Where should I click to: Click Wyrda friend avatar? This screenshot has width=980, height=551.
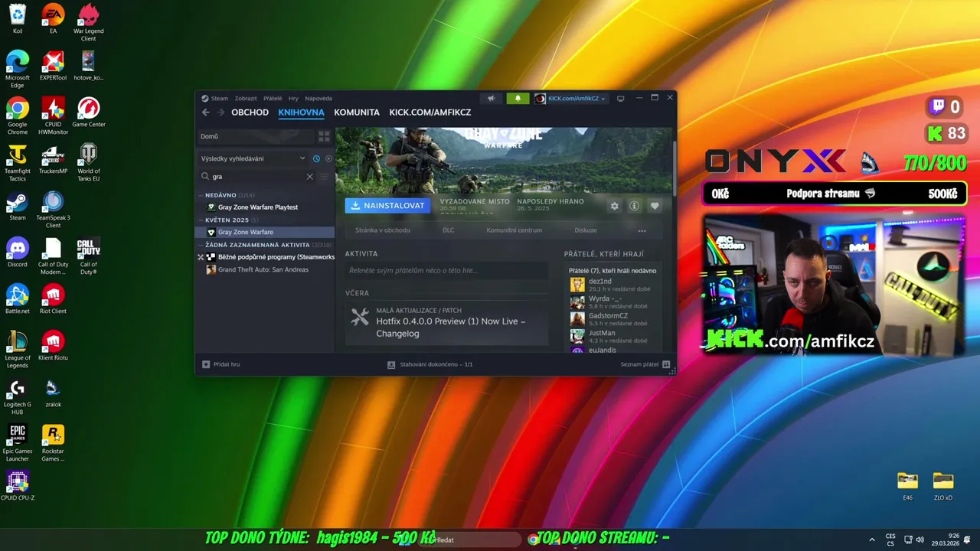[577, 302]
